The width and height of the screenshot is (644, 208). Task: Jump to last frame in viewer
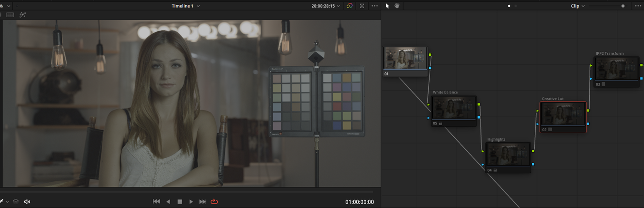click(203, 201)
